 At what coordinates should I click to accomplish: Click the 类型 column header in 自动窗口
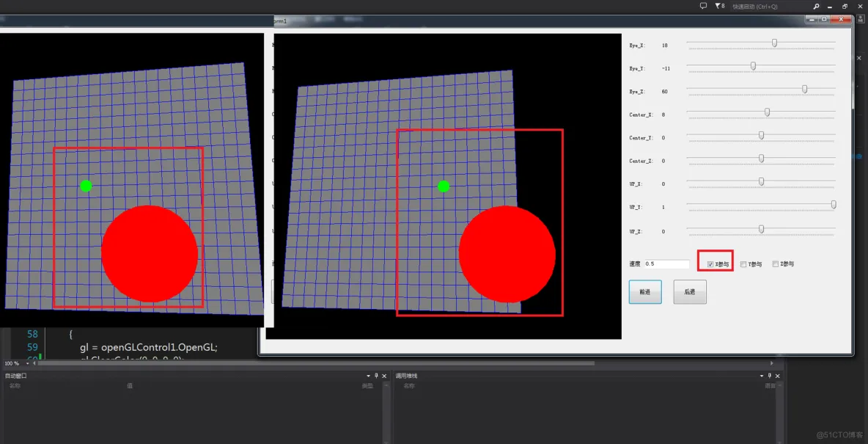[x=367, y=385]
